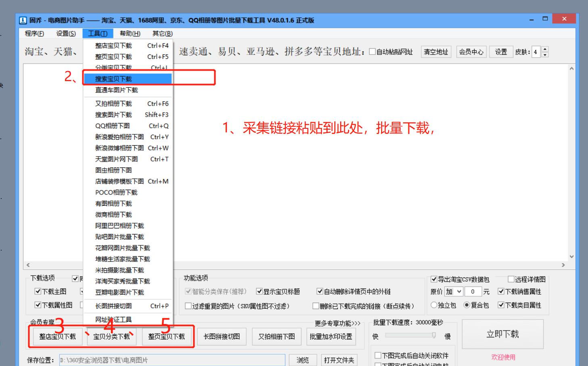Enable the 自动粘贴网址 checkbox
Screen dimensions: 588x366
[372, 51]
